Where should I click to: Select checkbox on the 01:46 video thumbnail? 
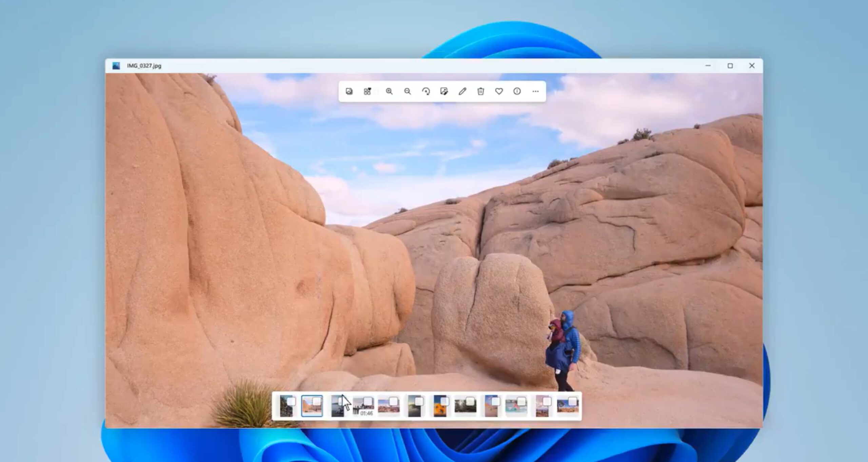tap(368, 402)
